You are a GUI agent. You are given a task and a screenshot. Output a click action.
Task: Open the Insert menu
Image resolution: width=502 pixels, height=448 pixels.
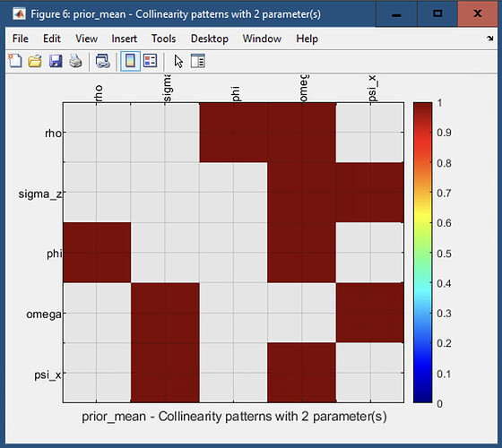pos(124,39)
